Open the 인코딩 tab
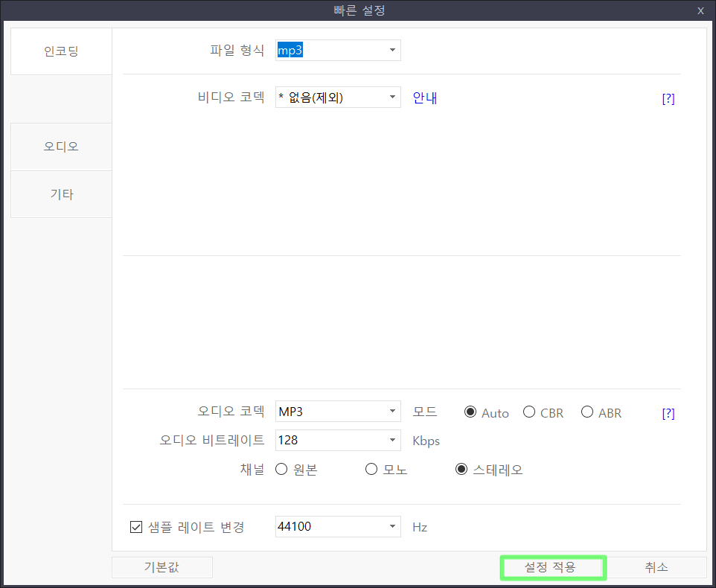The image size is (716, 588). click(x=61, y=51)
